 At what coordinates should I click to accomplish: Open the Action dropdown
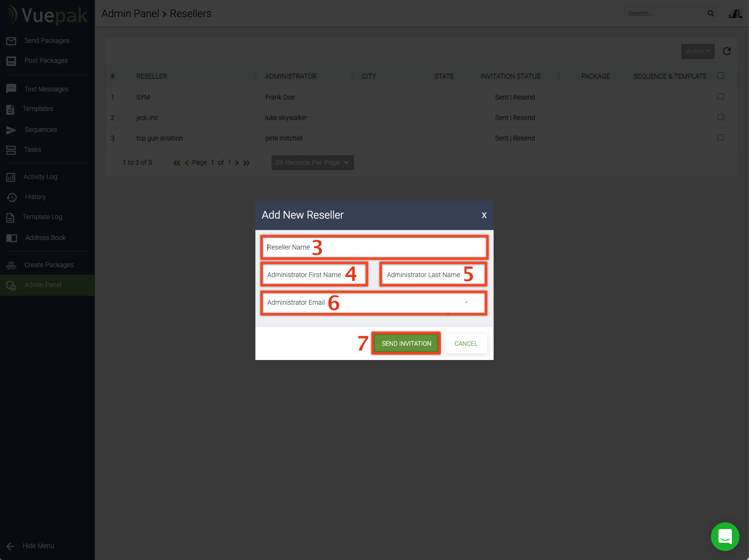698,51
